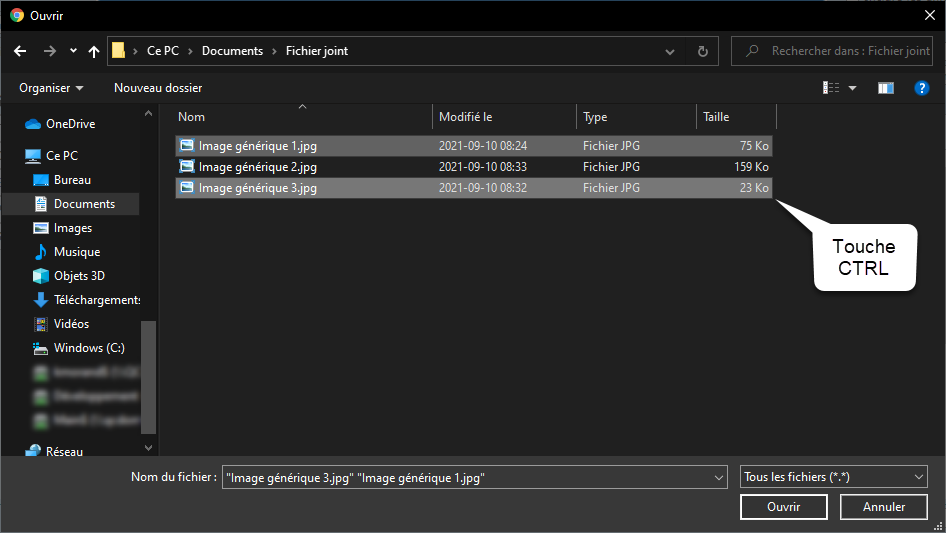Screen dimensions: 946x533
Task: Refresh the Fichier joint folder listing
Action: coord(703,51)
